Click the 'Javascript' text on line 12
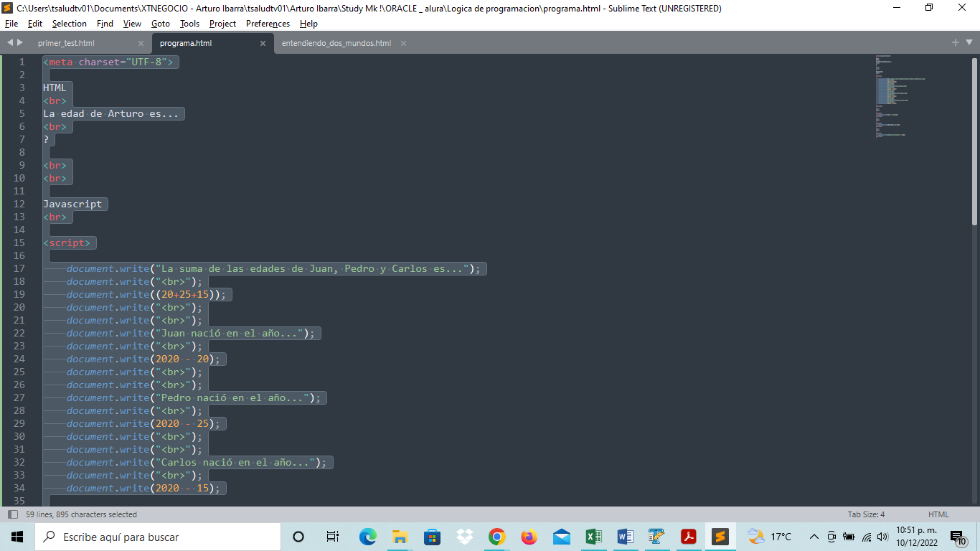 click(x=72, y=204)
